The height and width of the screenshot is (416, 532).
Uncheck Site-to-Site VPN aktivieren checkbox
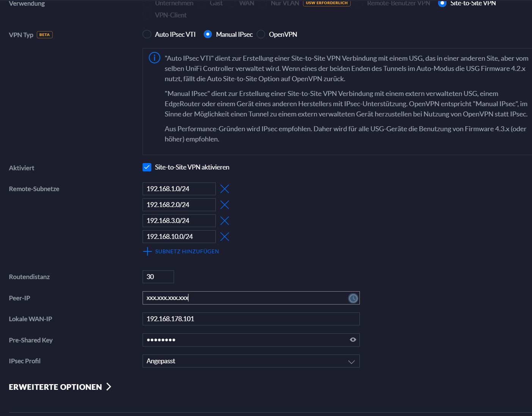[x=147, y=167]
